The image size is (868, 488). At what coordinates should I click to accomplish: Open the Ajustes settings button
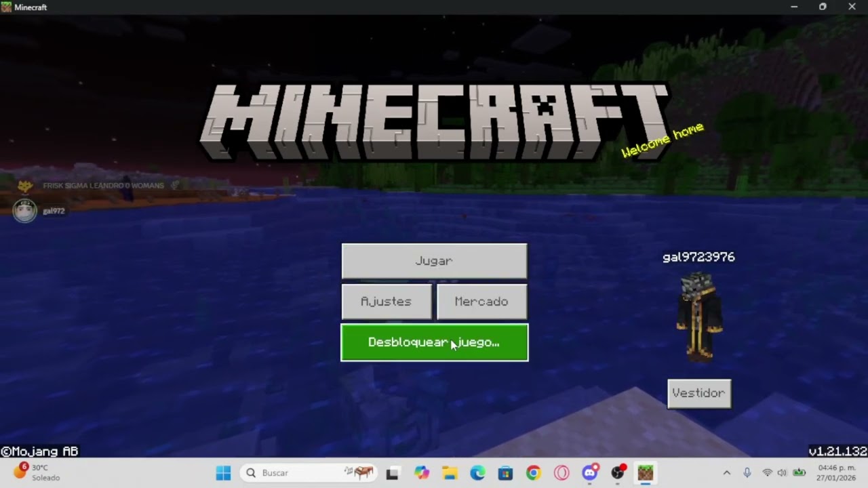[387, 302]
